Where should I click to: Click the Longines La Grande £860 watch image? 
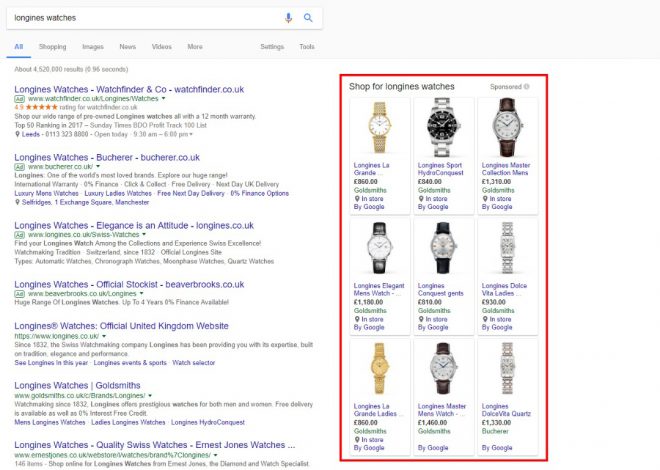[x=380, y=127]
